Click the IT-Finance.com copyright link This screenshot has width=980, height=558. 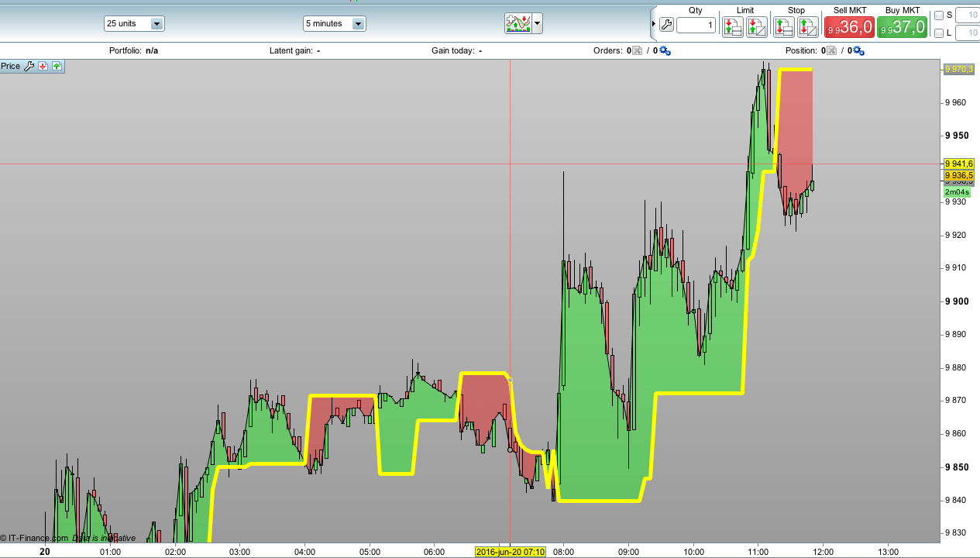[x=34, y=538]
